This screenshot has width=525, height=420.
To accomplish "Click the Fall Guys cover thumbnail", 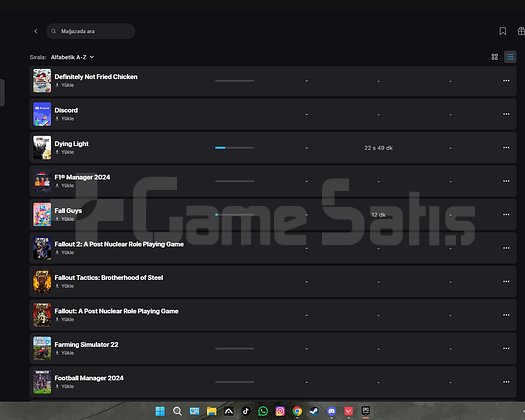I will tap(42, 215).
